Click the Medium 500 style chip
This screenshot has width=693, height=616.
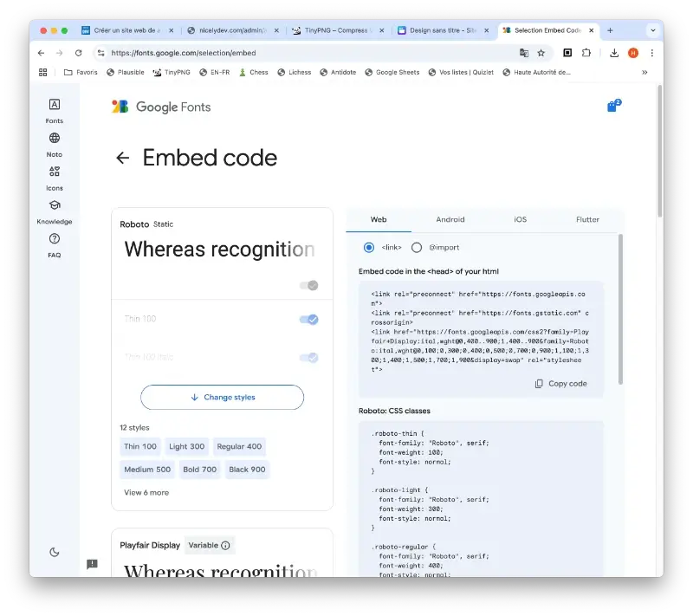147,470
